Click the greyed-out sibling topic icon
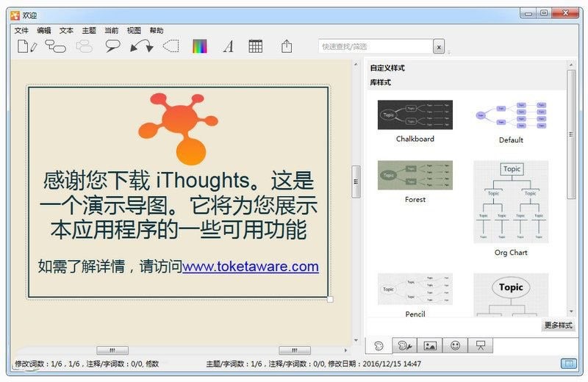This screenshot has height=382, width=588. (85, 47)
